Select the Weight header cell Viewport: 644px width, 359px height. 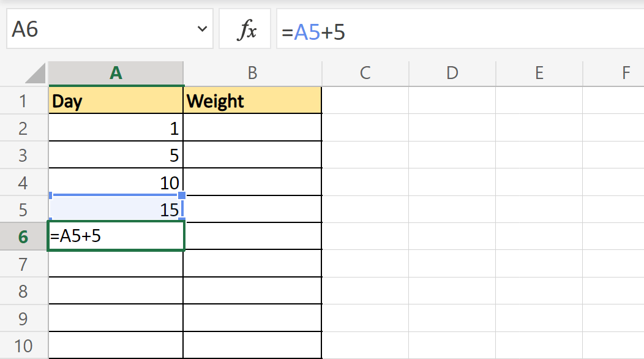(x=252, y=100)
